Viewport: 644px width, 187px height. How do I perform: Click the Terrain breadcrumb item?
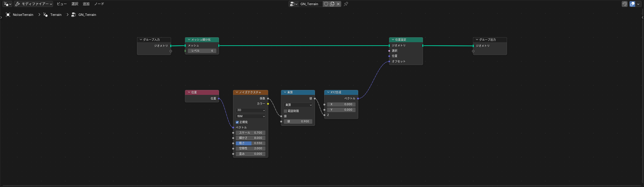coord(56,15)
